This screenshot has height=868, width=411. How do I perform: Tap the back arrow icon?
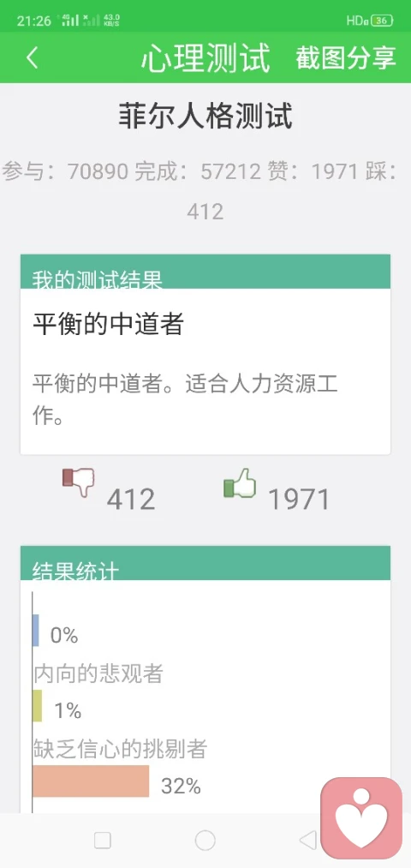[x=32, y=57]
